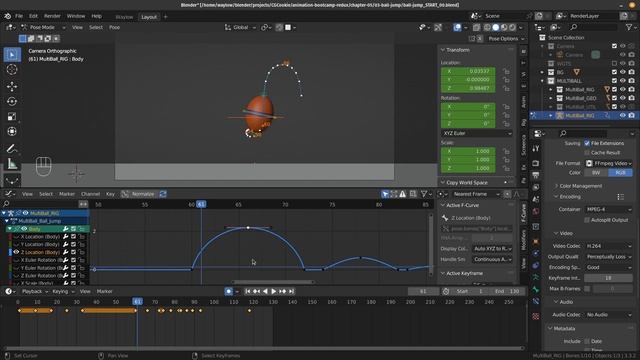Click the Keying popover in timeline
The image size is (640, 360).
(62, 291)
